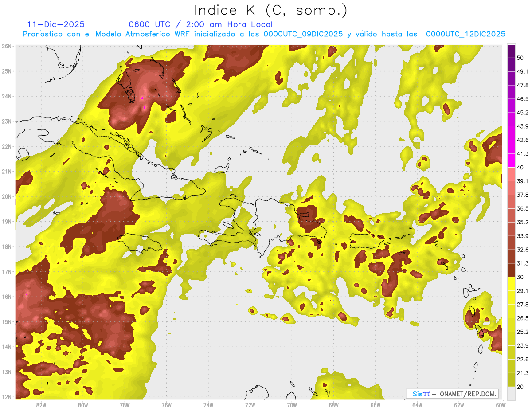This screenshot has height=411, width=532.
Task: Click the latitude label '24N'
Action: pyautogui.click(x=7, y=96)
